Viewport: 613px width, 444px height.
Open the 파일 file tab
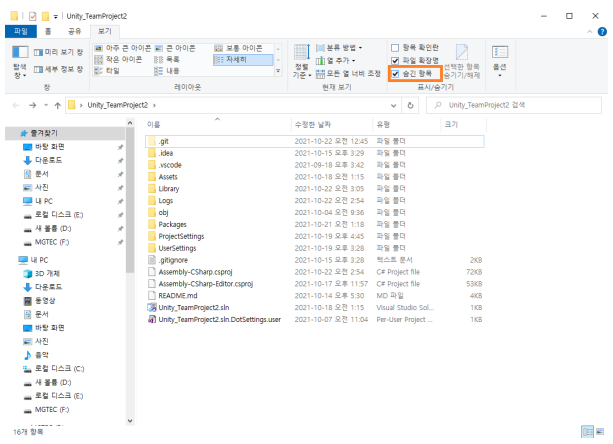[21, 31]
